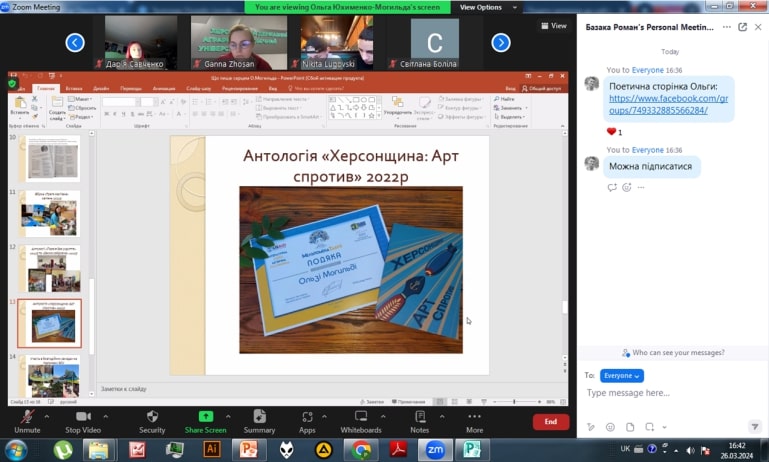Reply to the 'Можна підписатися' message
769x462 pixels.
point(612,187)
